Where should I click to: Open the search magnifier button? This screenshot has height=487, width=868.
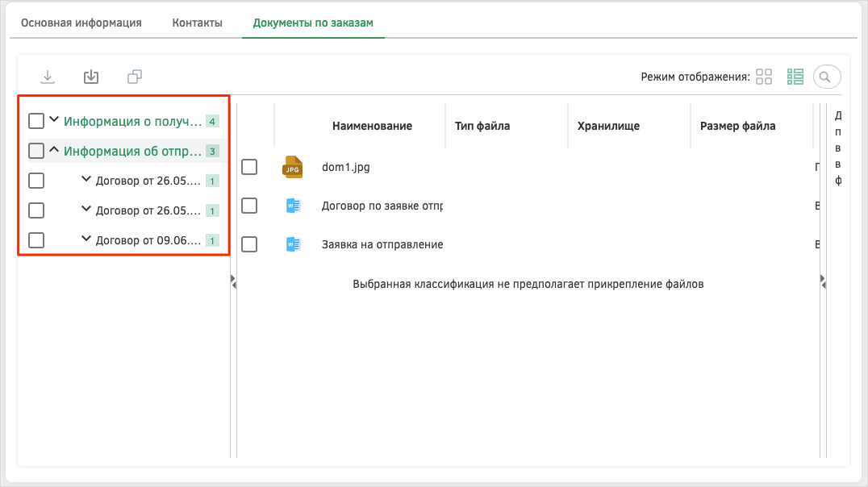click(827, 77)
